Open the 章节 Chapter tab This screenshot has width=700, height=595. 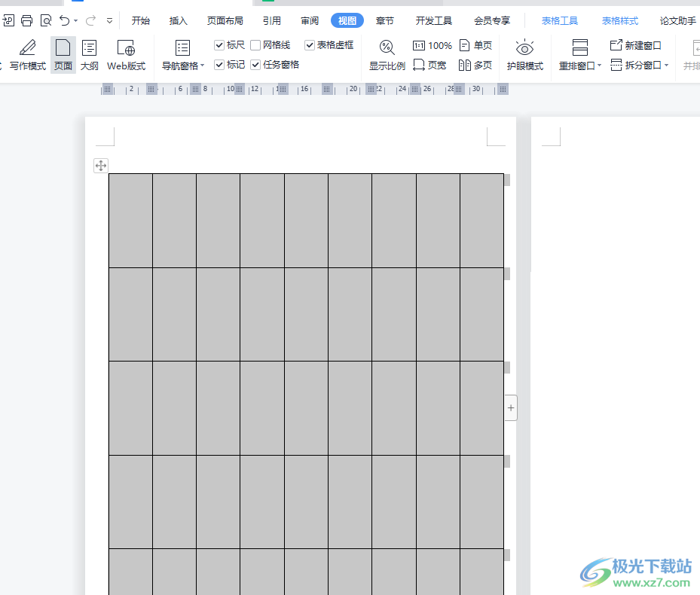click(x=385, y=20)
